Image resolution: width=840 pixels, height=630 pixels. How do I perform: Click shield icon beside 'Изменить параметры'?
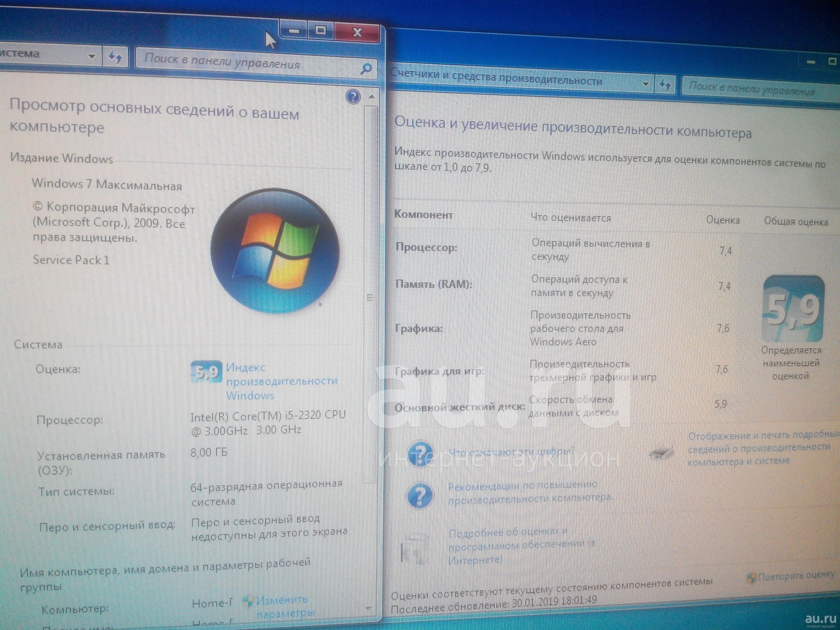[248, 601]
